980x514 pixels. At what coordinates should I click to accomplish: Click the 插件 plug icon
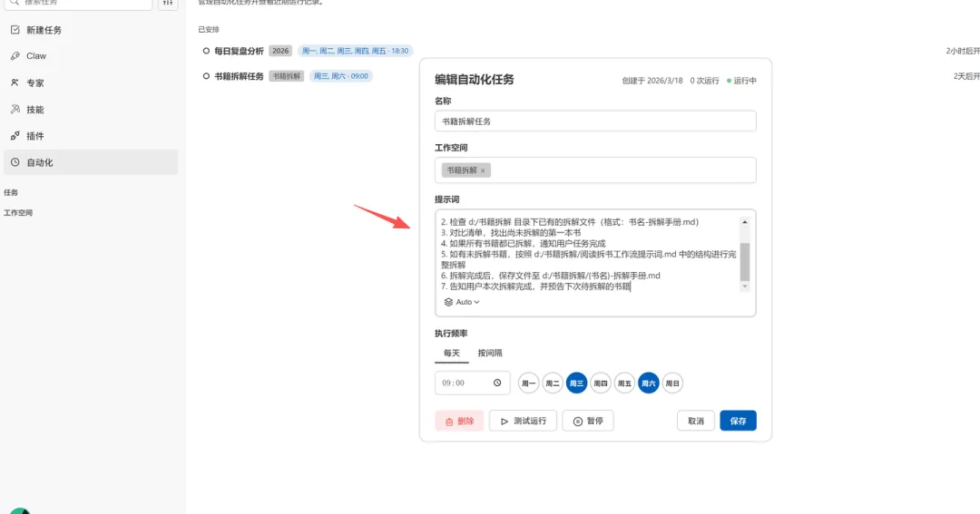coord(15,136)
